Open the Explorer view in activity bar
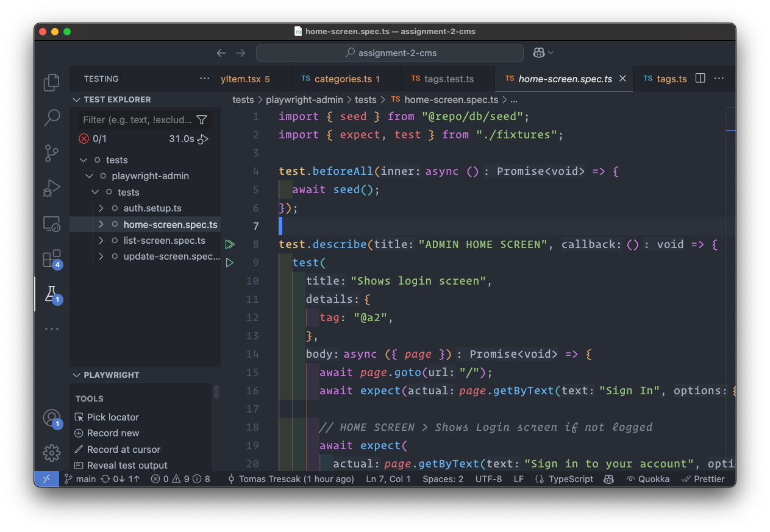 tap(52, 82)
